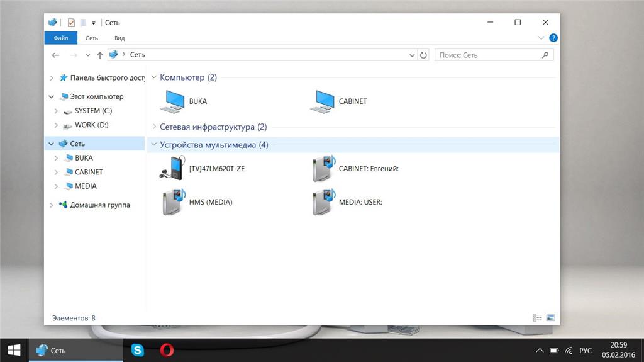
Task: Click the network icon in address bar
Action: point(114,54)
